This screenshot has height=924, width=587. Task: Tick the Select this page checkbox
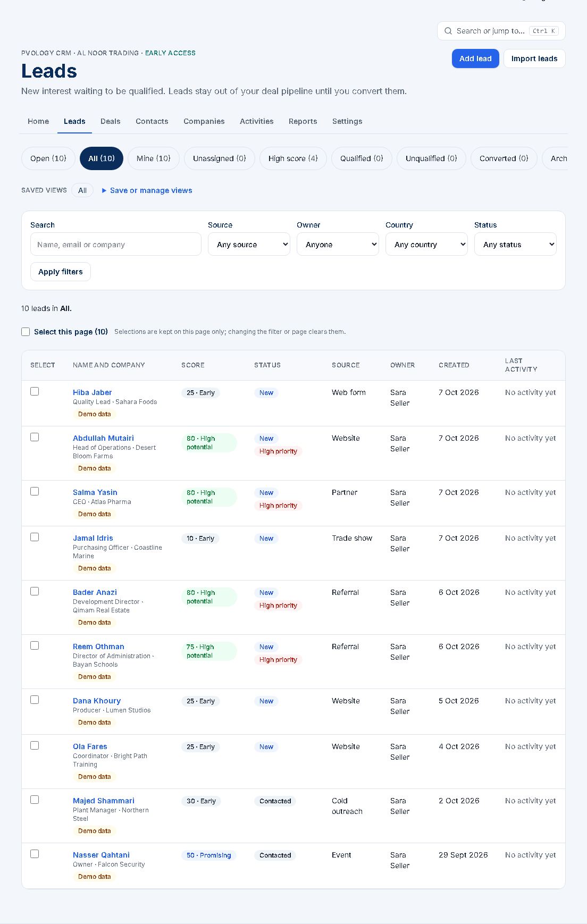coord(26,332)
